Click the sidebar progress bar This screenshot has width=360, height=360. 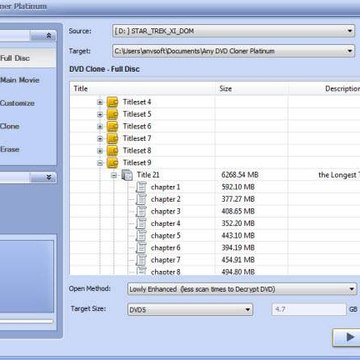26,321
